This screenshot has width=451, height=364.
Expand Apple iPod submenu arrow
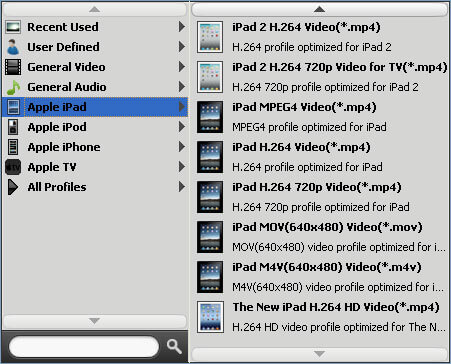(182, 127)
